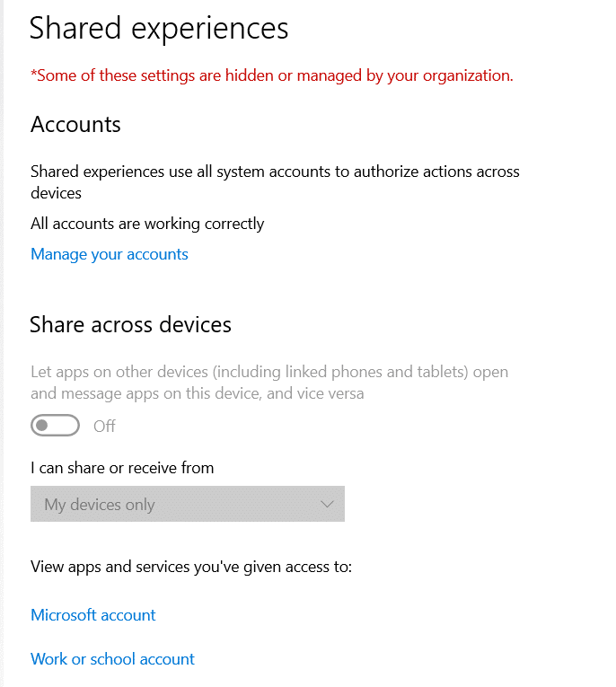The width and height of the screenshot is (616, 687).
Task: Click the View apps and services text
Action: click(191, 567)
